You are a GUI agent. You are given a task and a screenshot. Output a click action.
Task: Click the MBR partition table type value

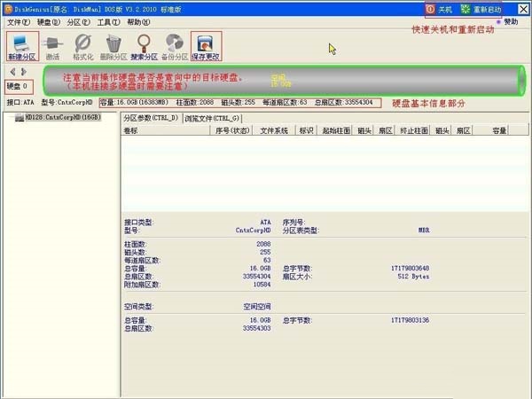424,230
